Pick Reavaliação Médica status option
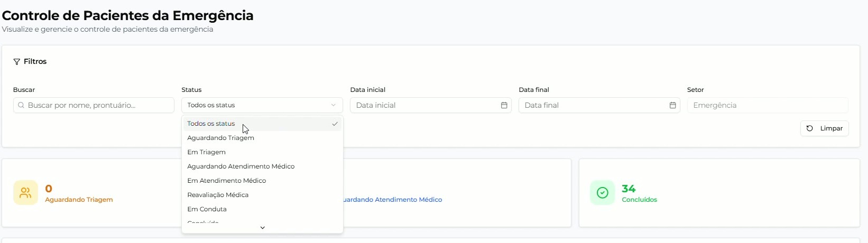The width and height of the screenshot is (868, 243). click(x=262, y=195)
